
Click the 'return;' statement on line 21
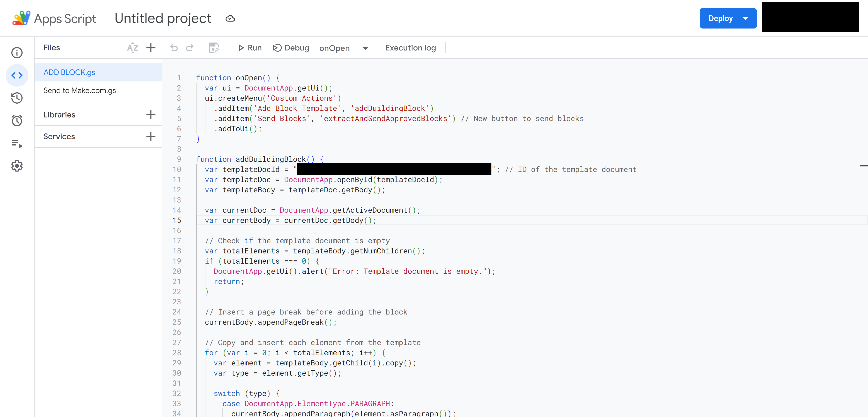point(229,281)
